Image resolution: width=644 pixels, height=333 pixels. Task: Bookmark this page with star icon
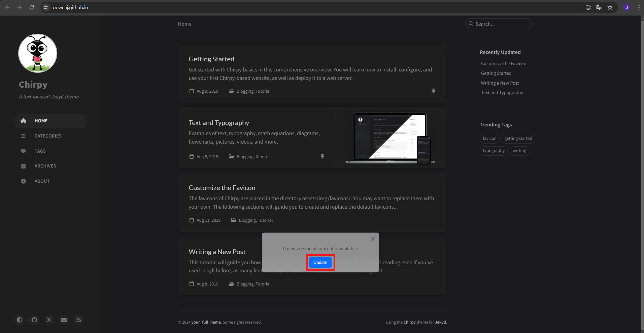pos(610,7)
